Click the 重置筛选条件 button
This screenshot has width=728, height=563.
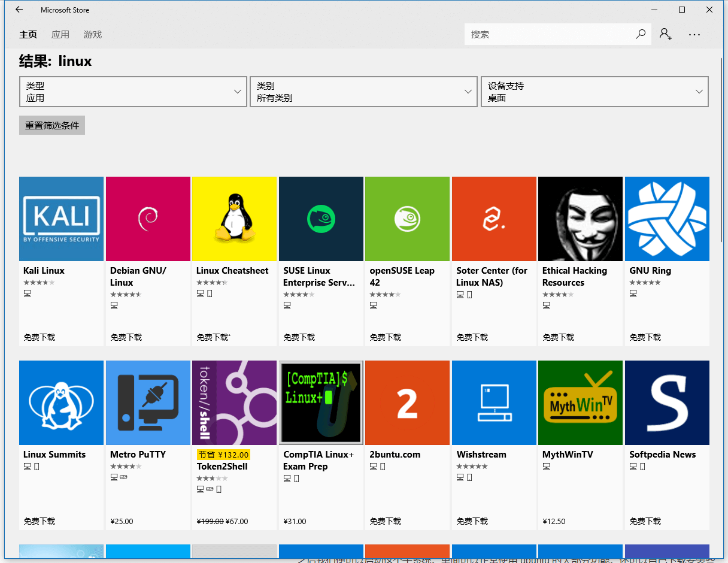point(52,125)
